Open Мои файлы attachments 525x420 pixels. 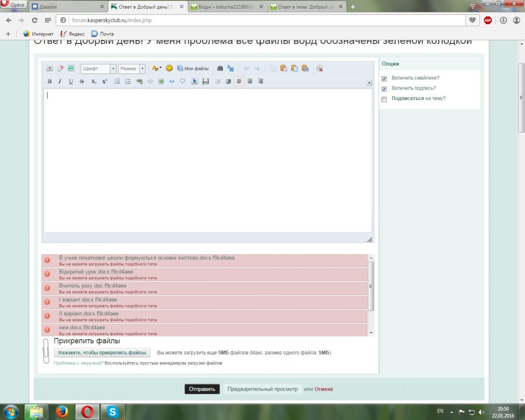(193, 68)
